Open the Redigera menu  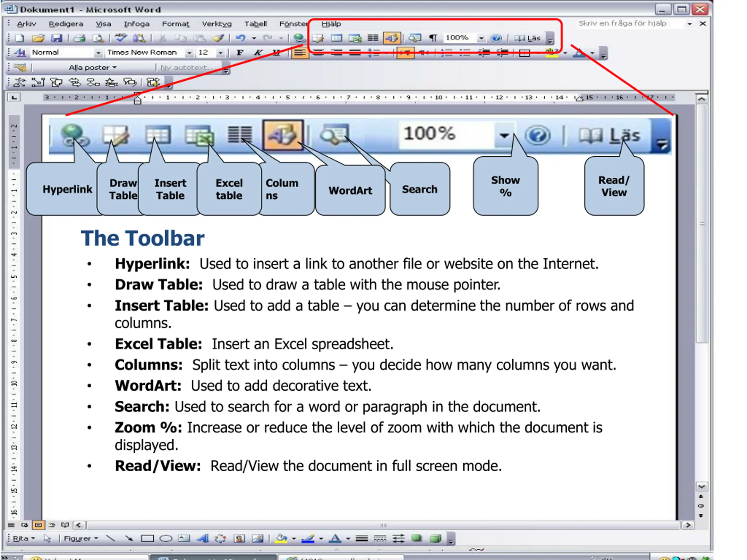66,24
